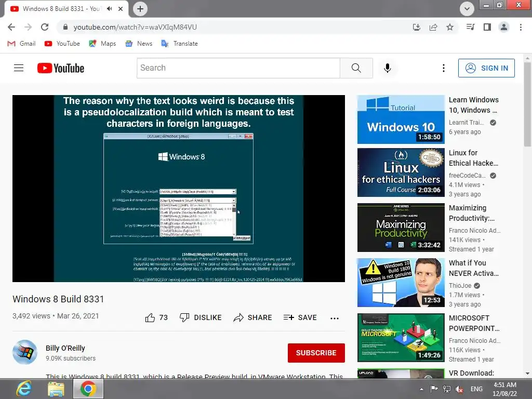Open File Explorer from the taskbar
The image size is (532, 399).
56,389
